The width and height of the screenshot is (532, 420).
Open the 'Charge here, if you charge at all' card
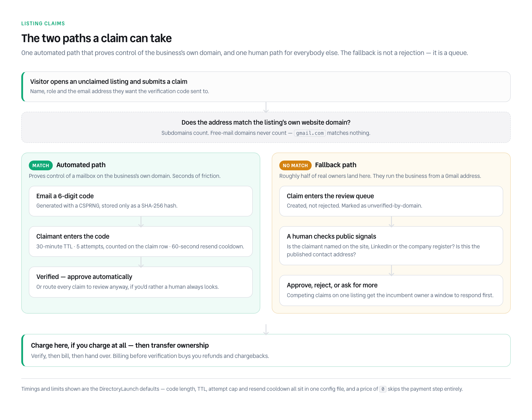pyautogui.click(x=266, y=350)
